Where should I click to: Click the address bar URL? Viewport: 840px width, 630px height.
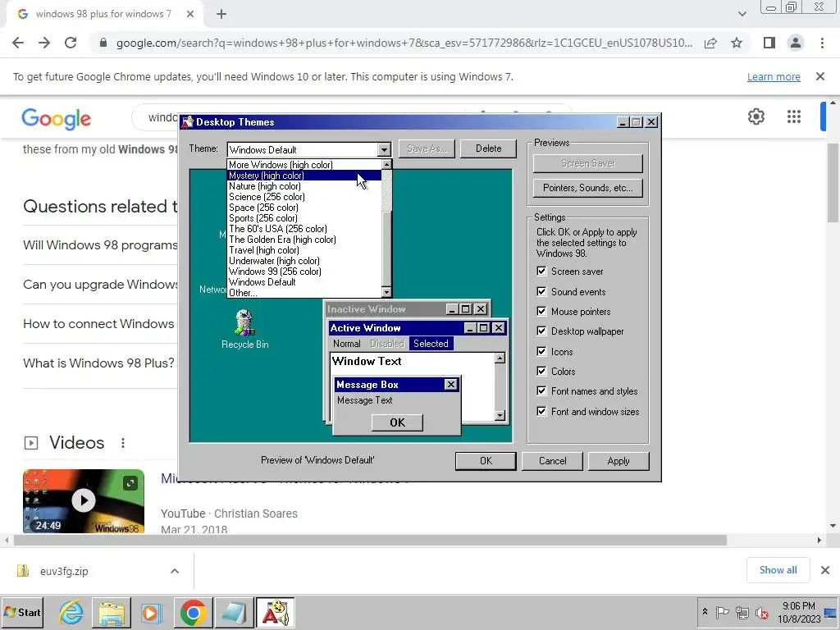[404, 43]
